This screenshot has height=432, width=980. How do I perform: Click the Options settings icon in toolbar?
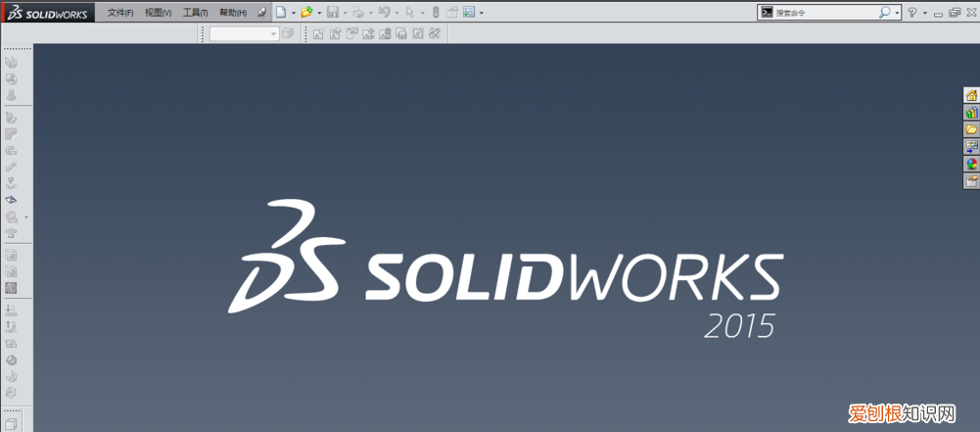tap(469, 13)
